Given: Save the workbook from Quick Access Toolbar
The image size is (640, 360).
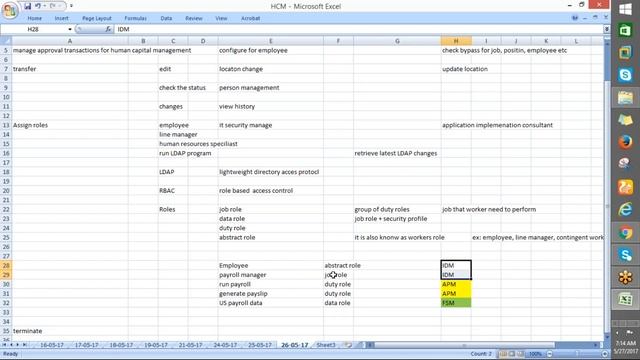Looking at the screenshot, I should click(x=27, y=6).
